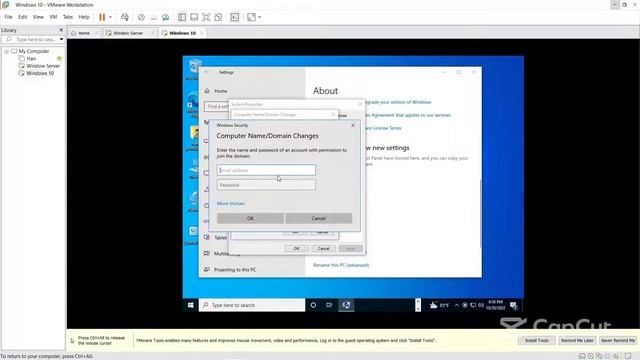Open Task View in the guest taskbar
The height and width of the screenshot is (360, 640).
329,305
